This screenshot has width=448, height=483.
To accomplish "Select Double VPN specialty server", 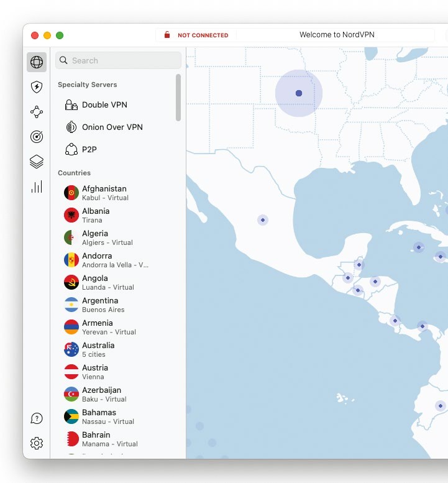I will pos(118,104).
